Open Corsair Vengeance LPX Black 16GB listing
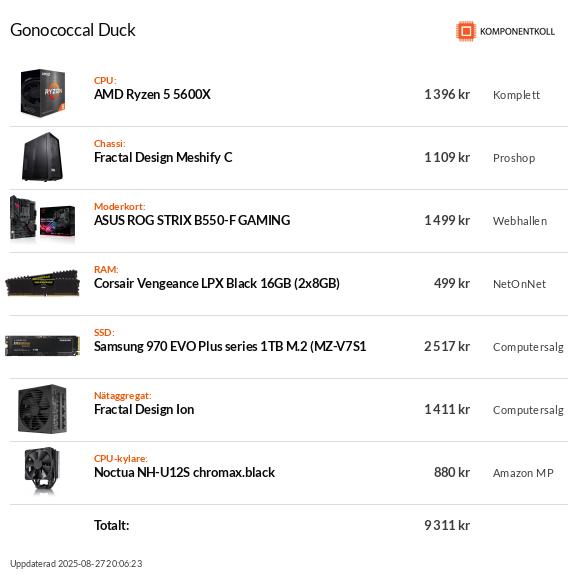 [x=217, y=283]
